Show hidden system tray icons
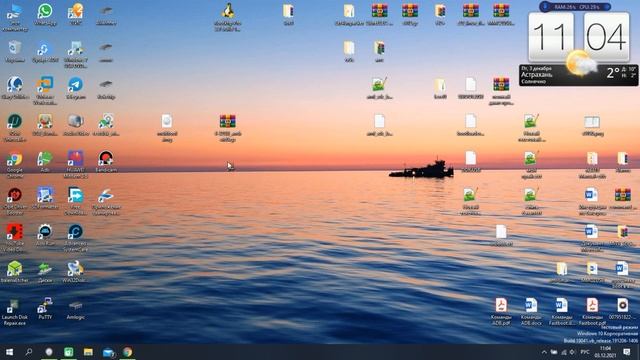The image size is (640, 360). point(544,352)
